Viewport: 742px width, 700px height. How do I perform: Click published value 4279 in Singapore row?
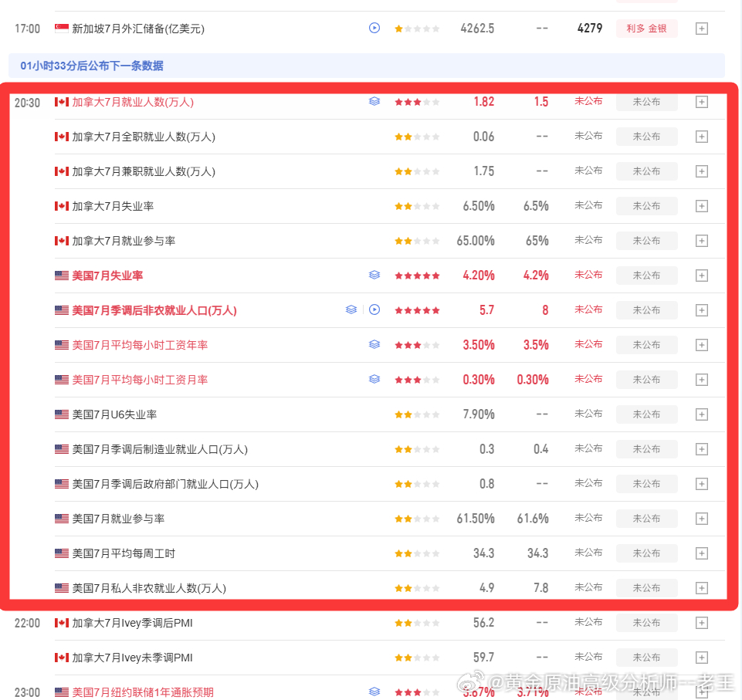pos(590,29)
